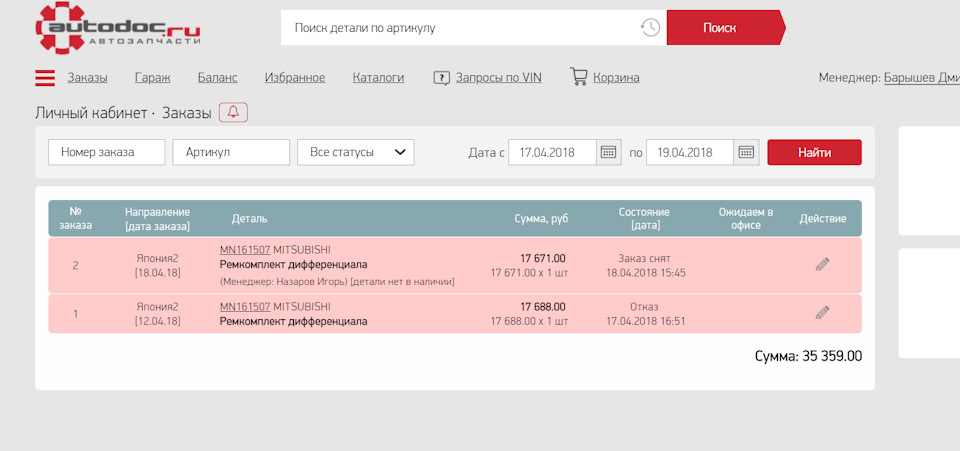Click the notifications bell icon
This screenshot has height=451, width=960.
point(233,113)
